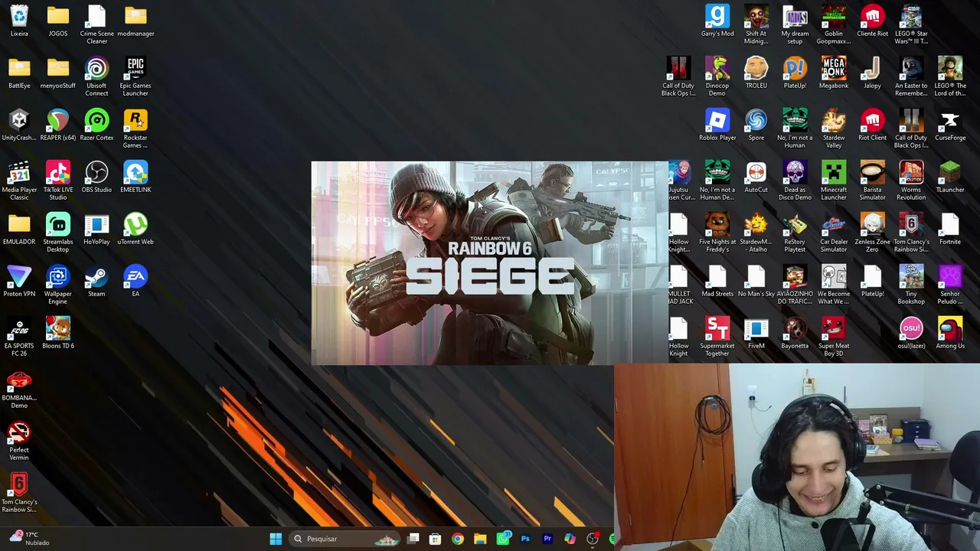Open the Windows Start menu

(276, 539)
